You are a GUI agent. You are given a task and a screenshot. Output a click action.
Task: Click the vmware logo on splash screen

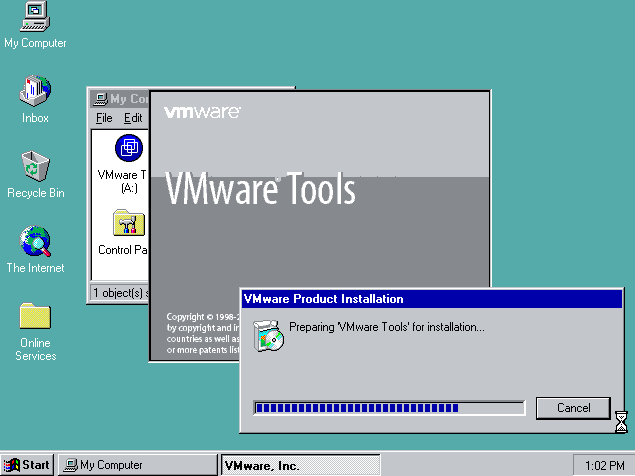[x=201, y=113]
